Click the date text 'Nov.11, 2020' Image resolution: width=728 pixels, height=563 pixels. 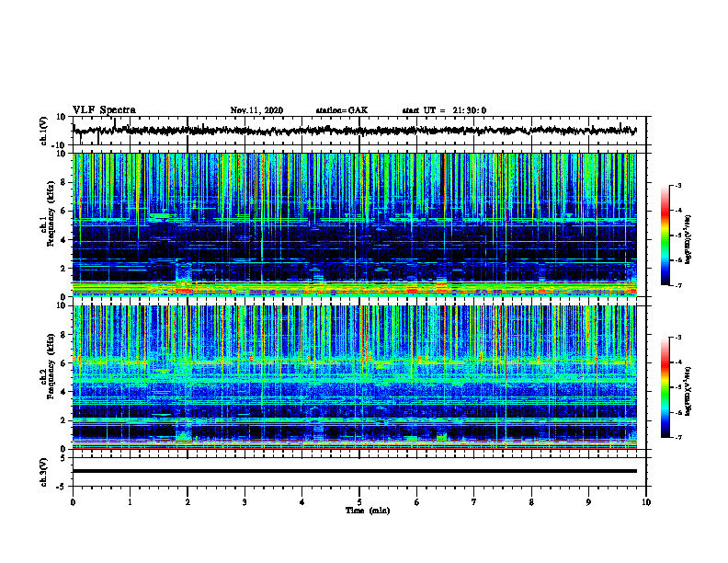[256, 110]
